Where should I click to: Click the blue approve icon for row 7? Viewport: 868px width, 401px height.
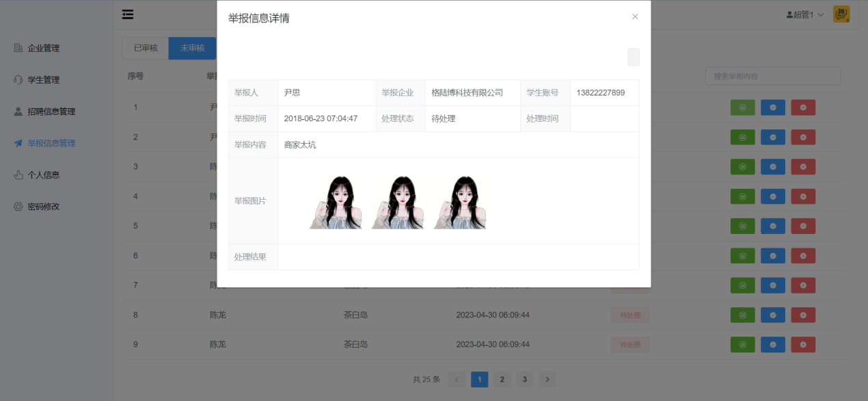773,285
